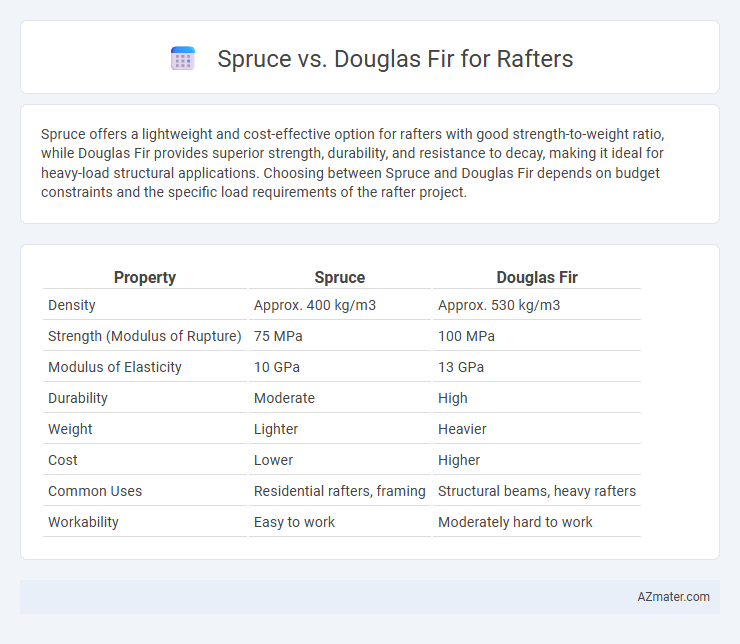Image resolution: width=740 pixels, height=644 pixels.
Task: Click the 'Moderate' durability cell
Action: [284, 398]
